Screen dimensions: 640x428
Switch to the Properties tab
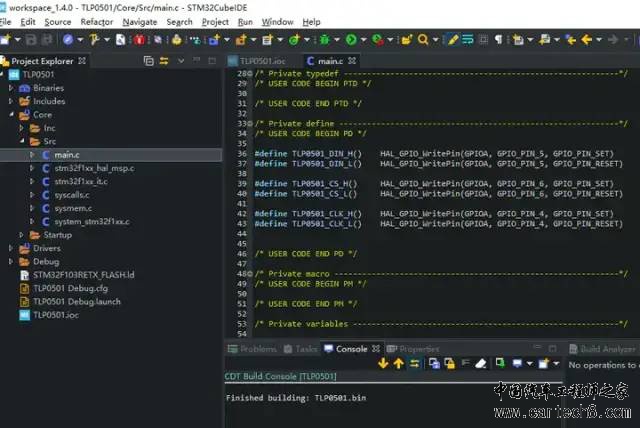[x=413, y=349]
